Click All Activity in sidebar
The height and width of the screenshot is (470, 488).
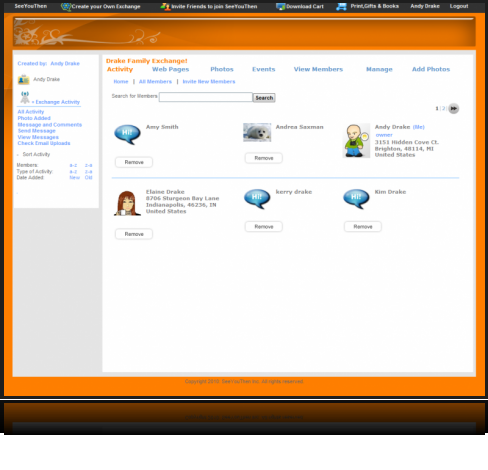click(31, 112)
